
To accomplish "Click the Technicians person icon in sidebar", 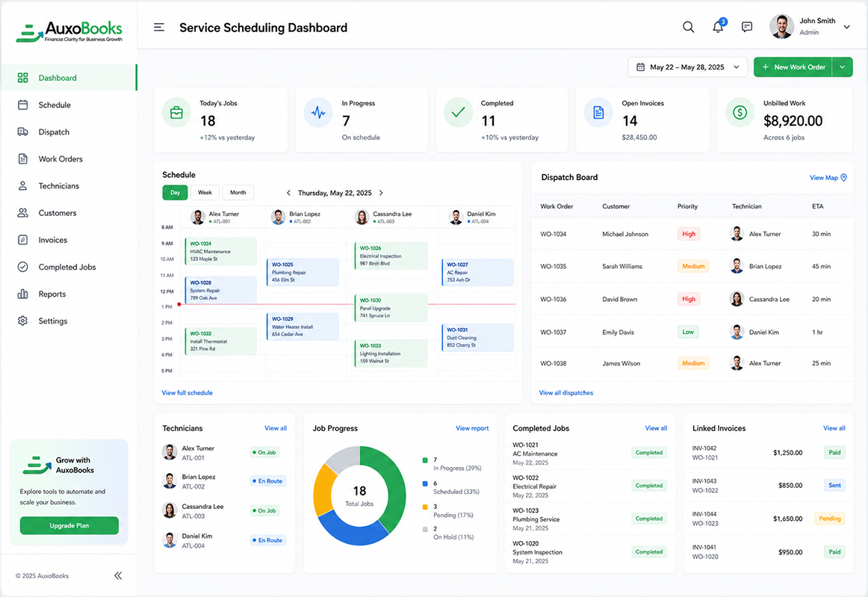I will [22, 185].
